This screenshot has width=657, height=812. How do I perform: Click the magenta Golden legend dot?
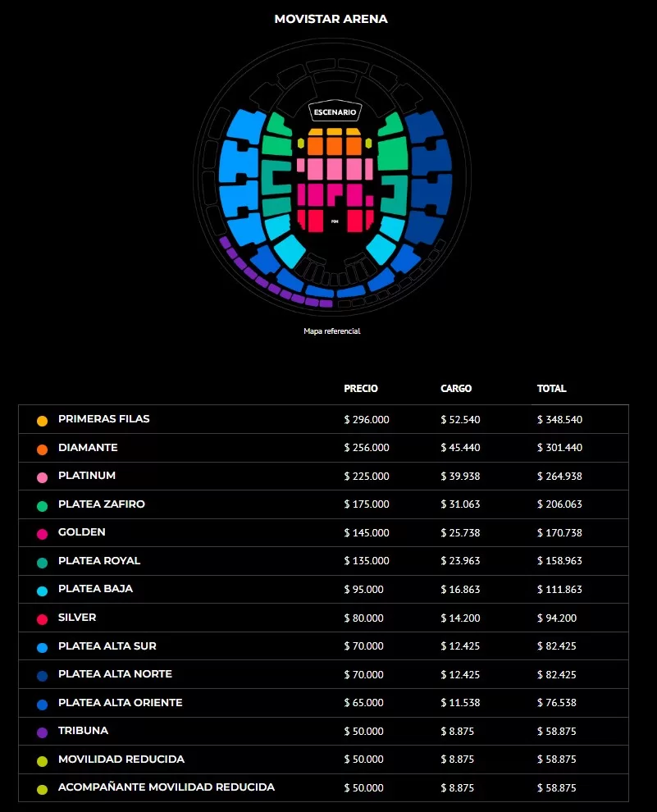42,534
